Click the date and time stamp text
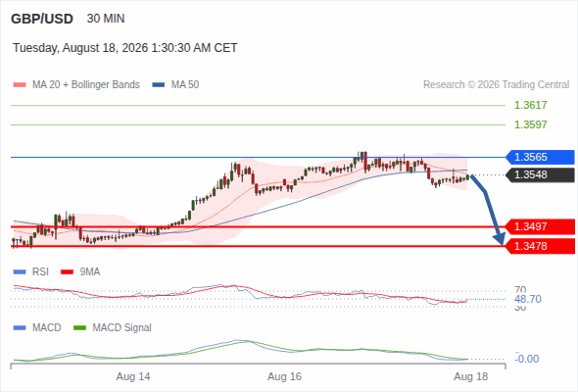 [x=125, y=48]
